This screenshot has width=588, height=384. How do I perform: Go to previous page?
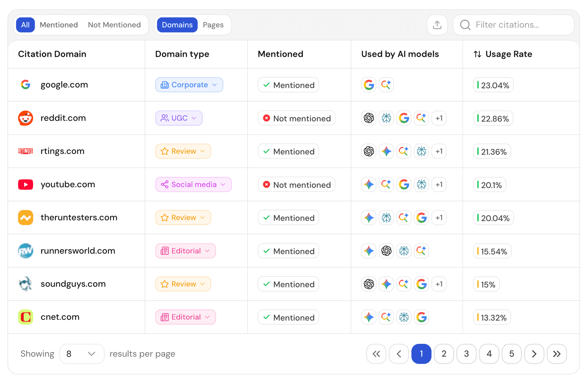point(399,354)
